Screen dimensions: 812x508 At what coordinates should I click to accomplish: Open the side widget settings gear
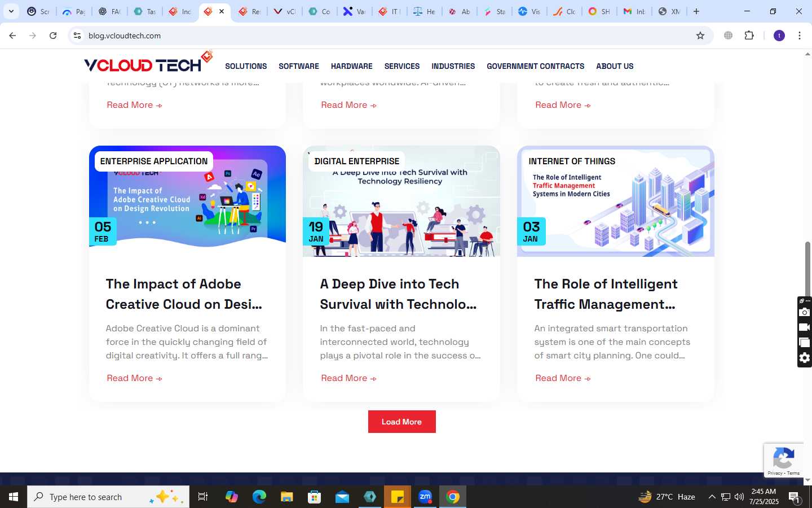click(805, 358)
